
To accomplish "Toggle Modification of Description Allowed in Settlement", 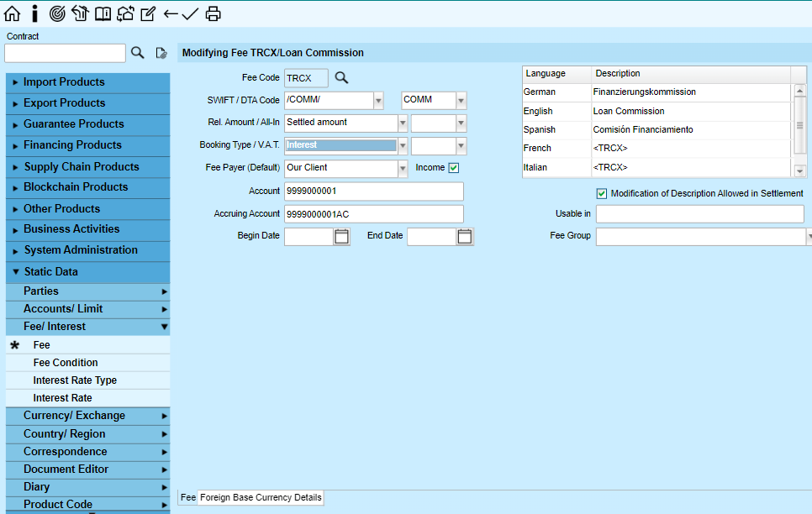I will click(602, 193).
